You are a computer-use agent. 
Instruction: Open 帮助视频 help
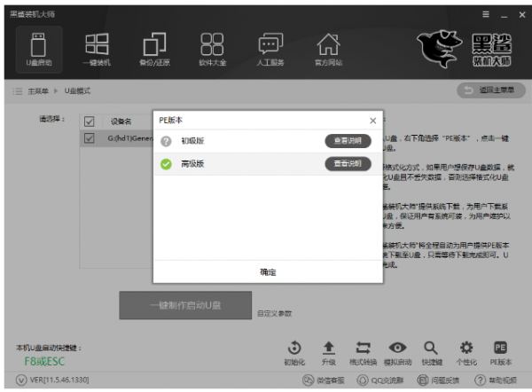pos(496,380)
